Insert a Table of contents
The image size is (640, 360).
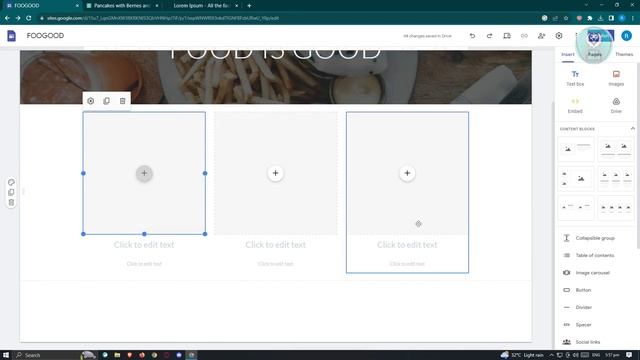[x=595, y=255]
